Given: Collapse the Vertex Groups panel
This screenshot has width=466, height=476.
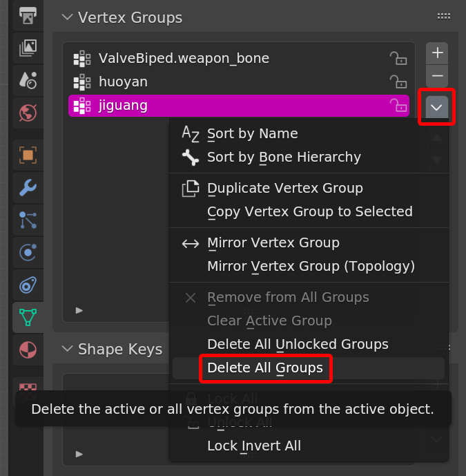Looking at the screenshot, I should [67, 17].
